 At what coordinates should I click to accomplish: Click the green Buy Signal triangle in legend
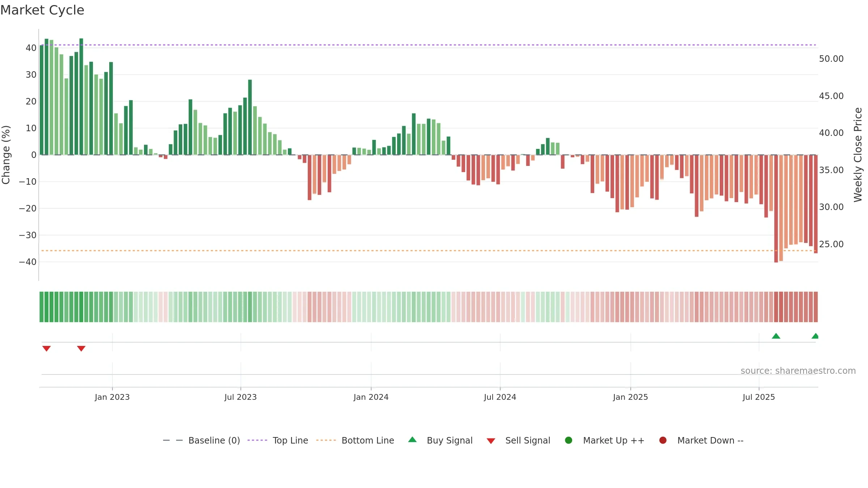(x=412, y=440)
